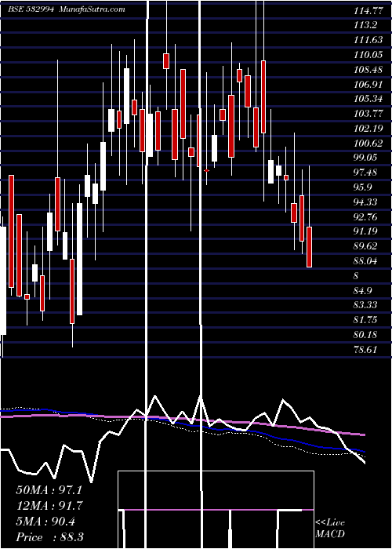Click the 95.9 price axis label

[363, 187]
